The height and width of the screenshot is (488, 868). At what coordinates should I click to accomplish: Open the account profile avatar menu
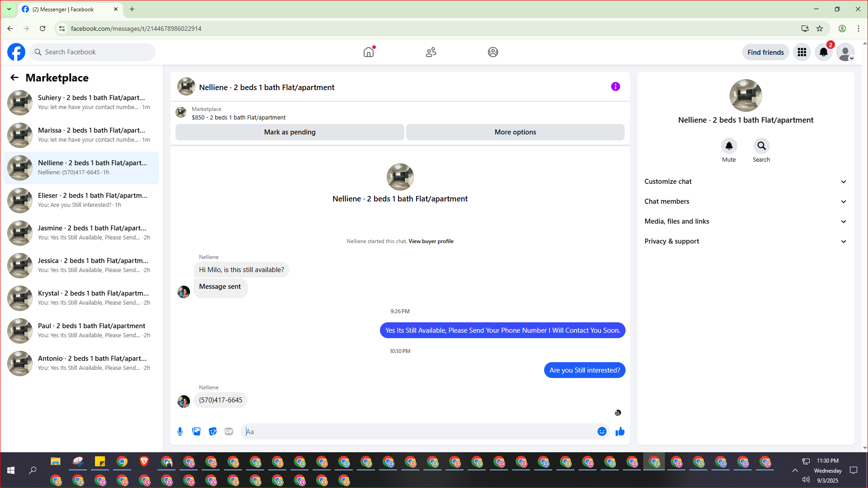[845, 52]
